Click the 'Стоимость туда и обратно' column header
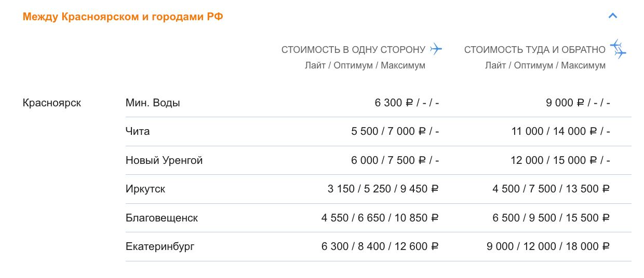The height and width of the screenshot is (278, 644). tap(535, 50)
